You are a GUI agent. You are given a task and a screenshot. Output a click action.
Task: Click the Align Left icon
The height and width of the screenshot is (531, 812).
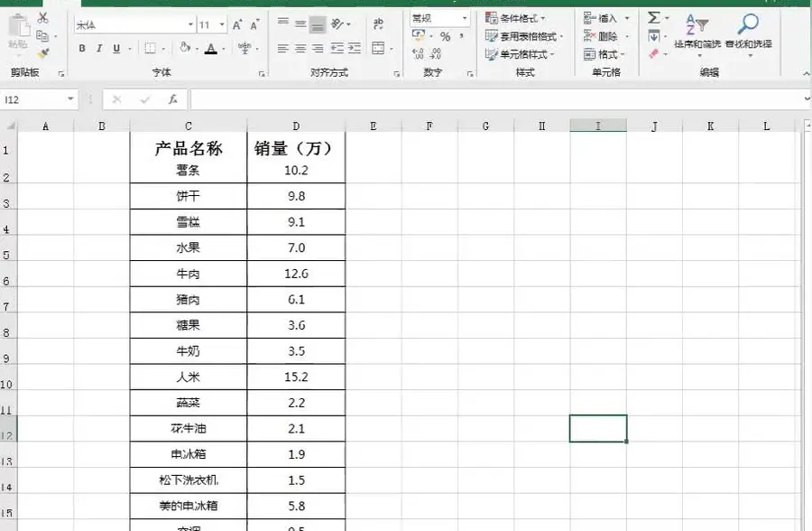tap(282, 48)
